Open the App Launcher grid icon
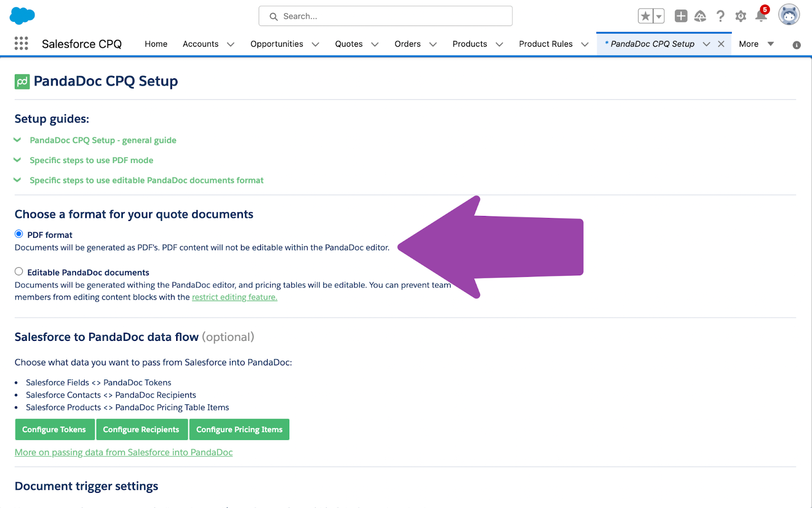This screenshot has width=812, height=508. tap(21, 44)
